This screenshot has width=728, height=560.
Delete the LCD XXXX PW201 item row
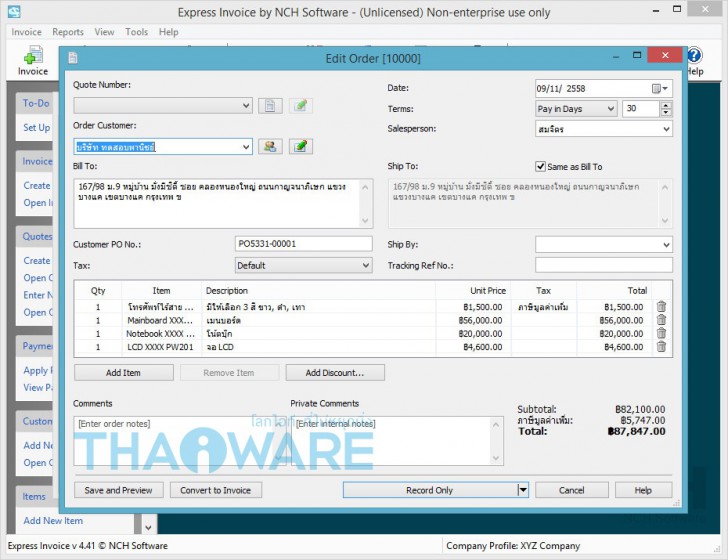[661, 347]
